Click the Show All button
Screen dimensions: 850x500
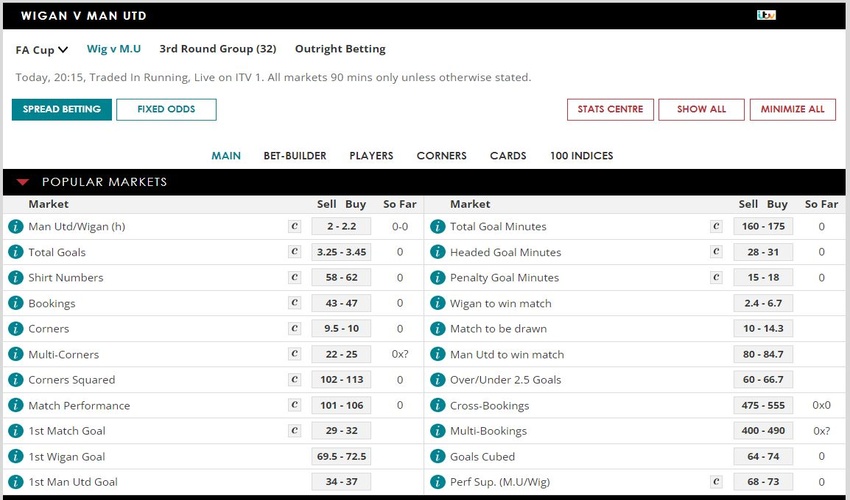(701, 109)
